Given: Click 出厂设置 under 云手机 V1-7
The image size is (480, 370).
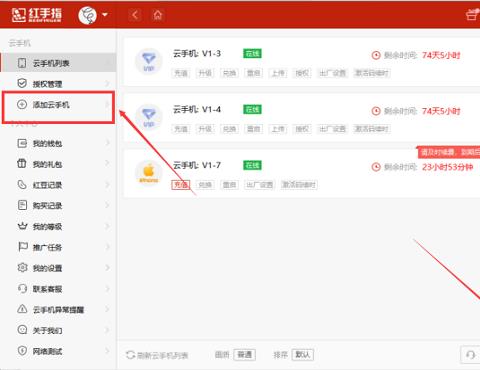Looking at the screenshot, I should coord(260,185).
